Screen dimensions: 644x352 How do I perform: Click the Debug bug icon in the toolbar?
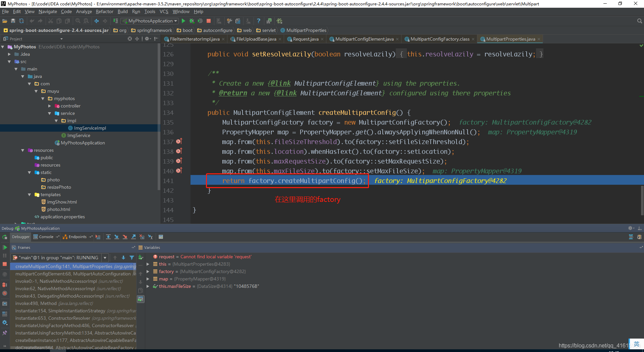[192, 21]
